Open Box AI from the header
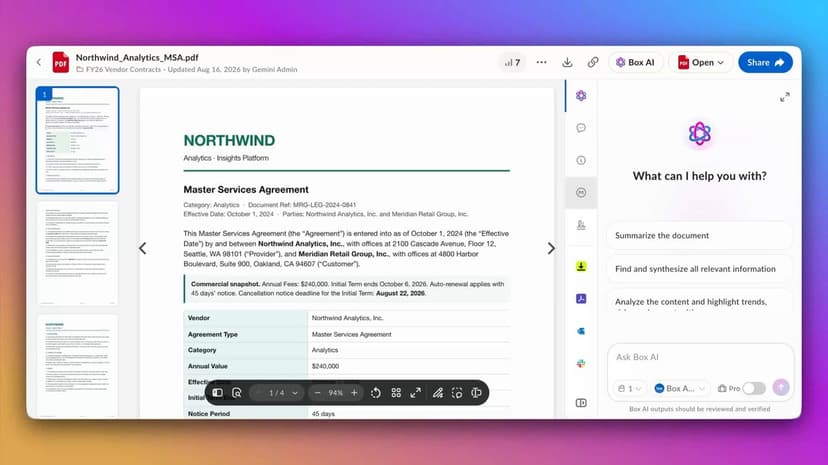This screenshot has width=828, height=465. [635, 62]
